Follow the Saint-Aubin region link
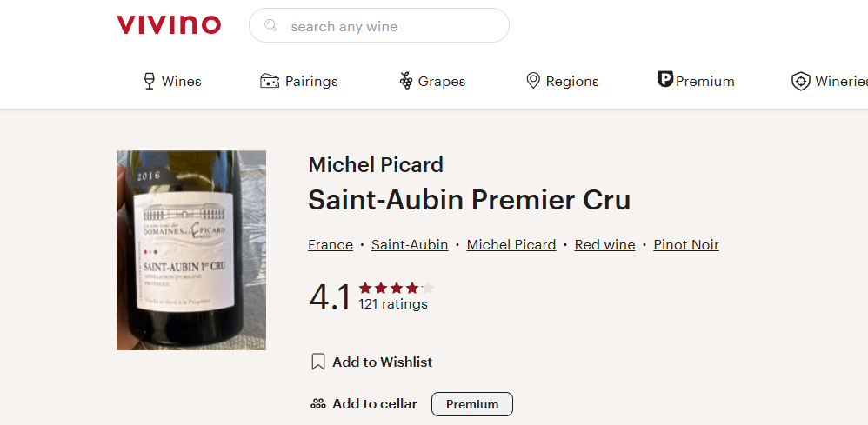 click(x=410, y=245)
